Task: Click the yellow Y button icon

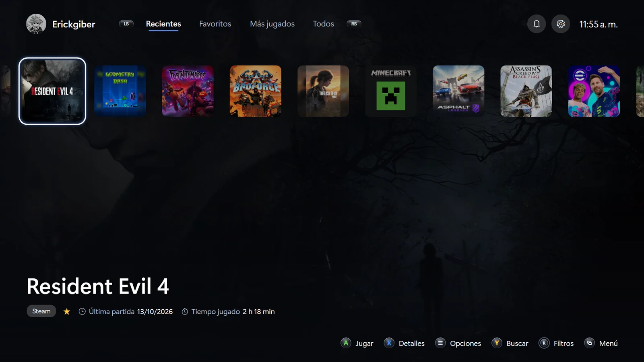Action: pyautogui.click(x=497, y=343)
